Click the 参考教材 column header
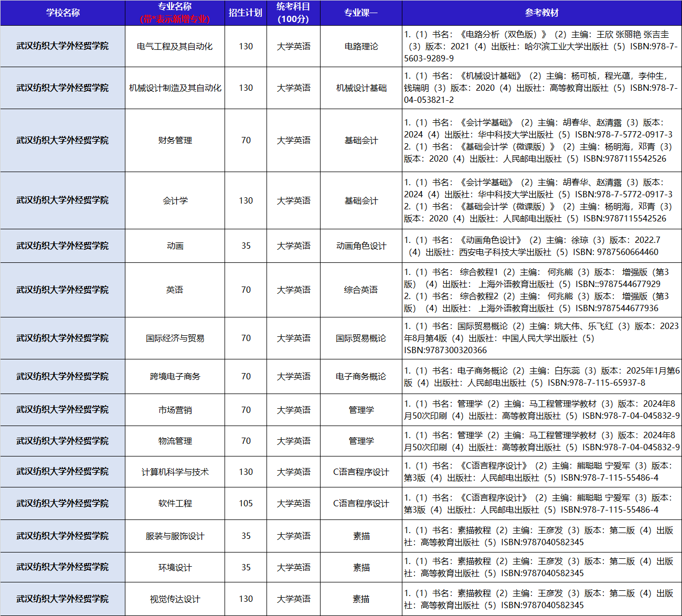The image size is (682, 616). pyautogui.click(x=542, y=13)
